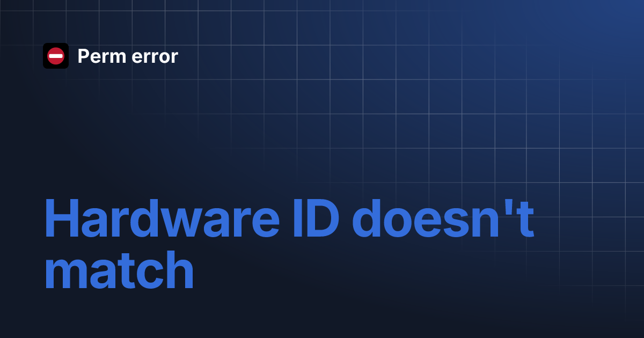The width and height of the screenshot is (644, 338).
Task: Click the first letter "m" of "match"
Action: 67,275
